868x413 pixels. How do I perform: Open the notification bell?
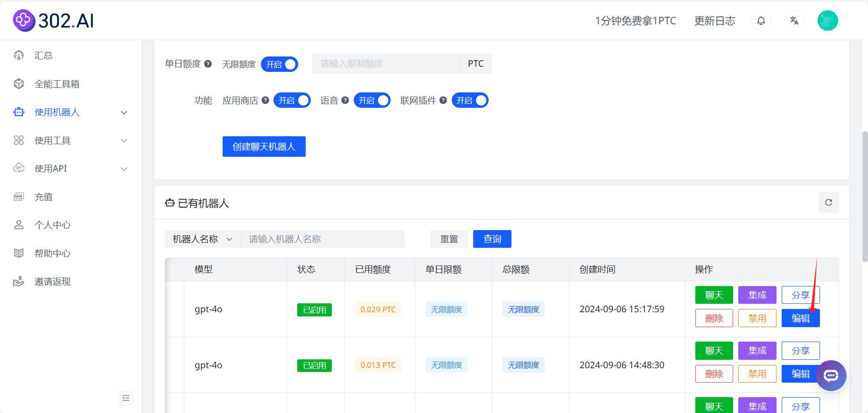pyautogui.click(x=761, y=21)
